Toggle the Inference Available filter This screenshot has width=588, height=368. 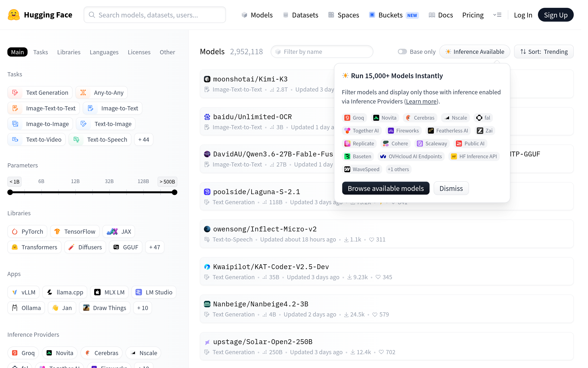(x=475, y=52)
